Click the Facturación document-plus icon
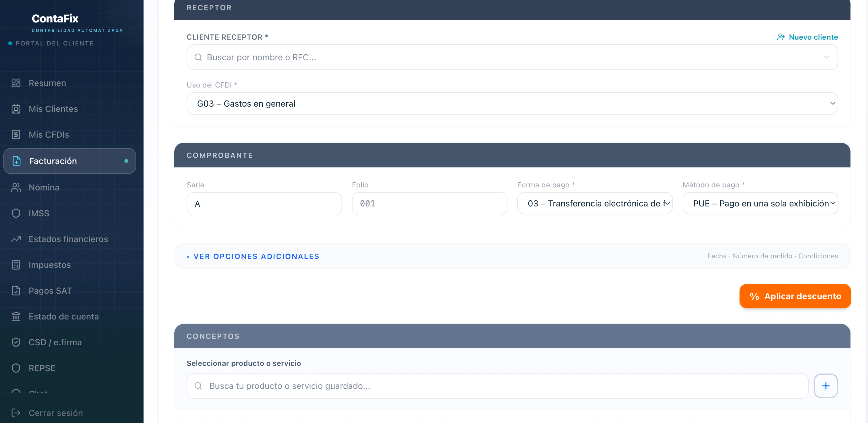This screenshot has height=423, width=868. pyautogui.click(x=17, y=161)
